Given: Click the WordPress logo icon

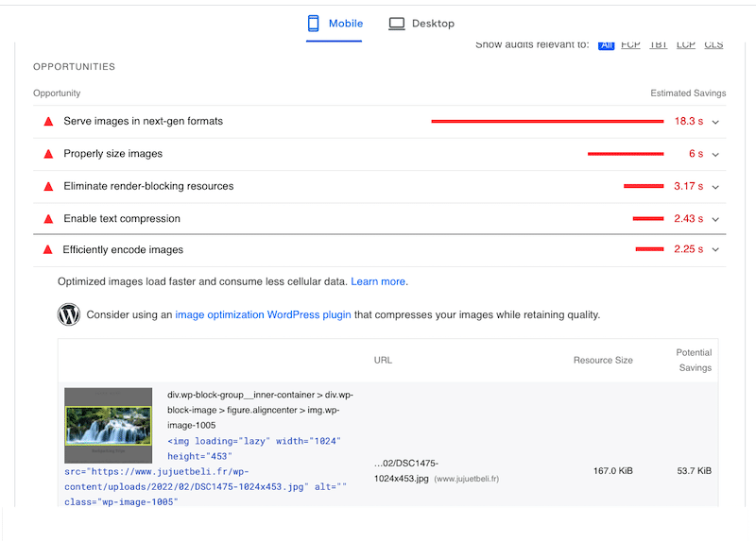Looking at the screenshot, I should [69, 314].
